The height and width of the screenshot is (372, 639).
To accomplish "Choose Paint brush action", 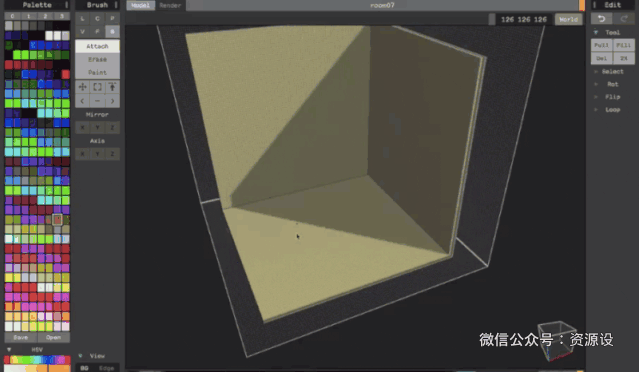I will (x=97, y=73).
